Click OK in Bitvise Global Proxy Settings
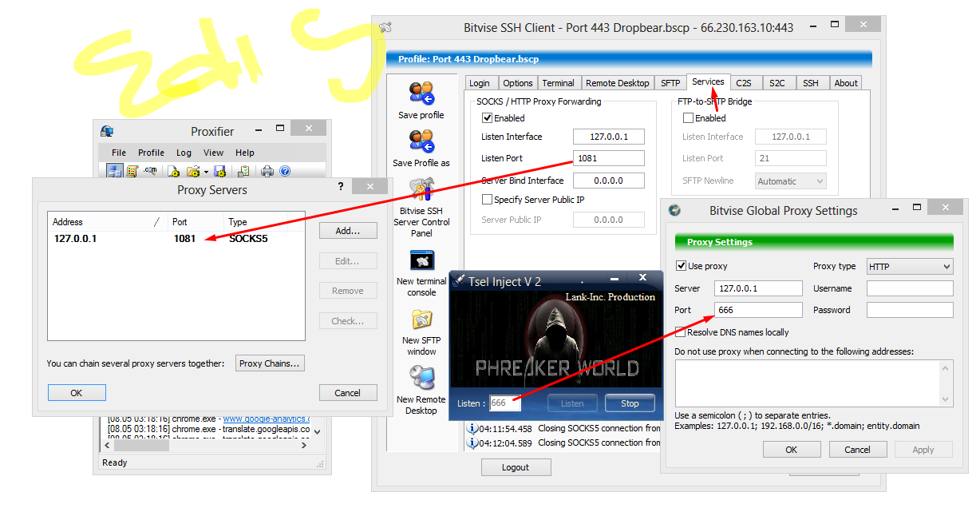Screen dimensions: 980x512 (x=791, y=450)
